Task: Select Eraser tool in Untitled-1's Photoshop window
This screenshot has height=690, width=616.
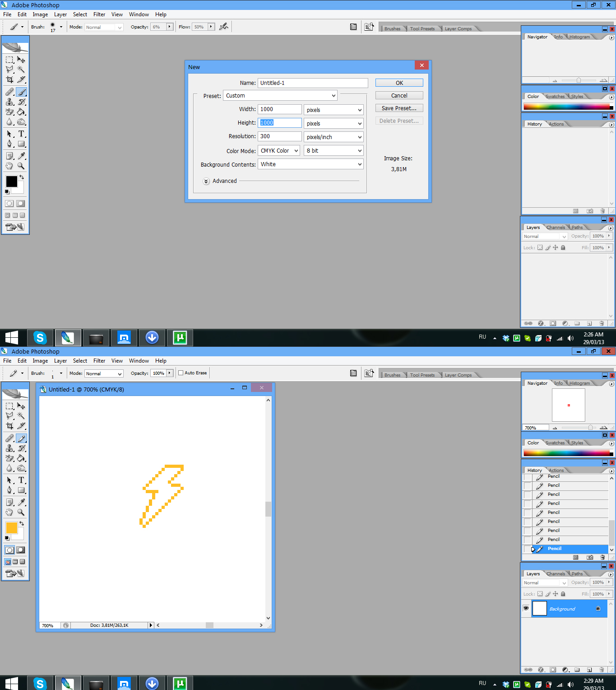Action: (9, 458)
